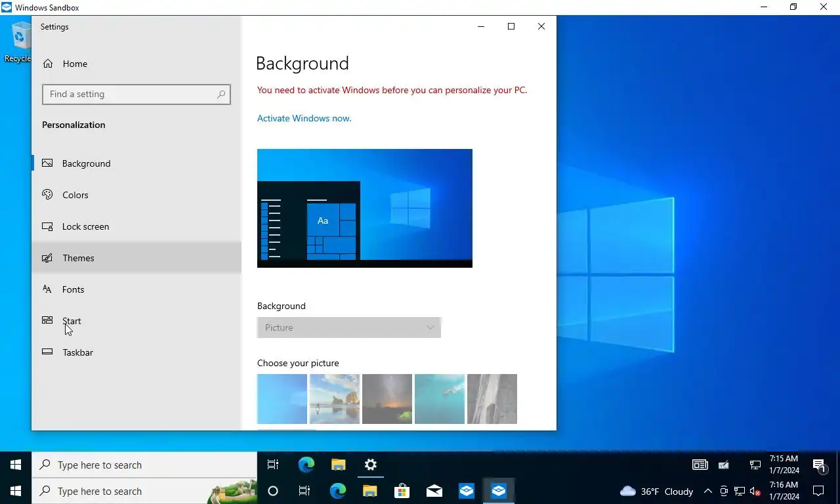Click the sandbox taskbar search box
The height and width of the screenshot is (504, 840).
pyautogui.click(x=144, y=465)
